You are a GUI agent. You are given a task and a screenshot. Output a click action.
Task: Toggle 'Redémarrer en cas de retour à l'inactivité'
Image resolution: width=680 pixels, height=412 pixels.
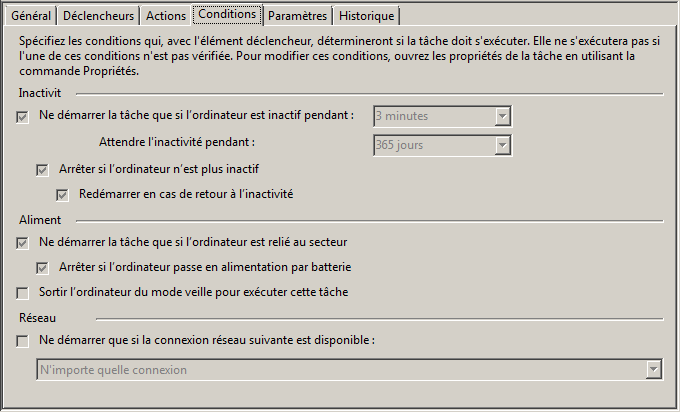62,194
